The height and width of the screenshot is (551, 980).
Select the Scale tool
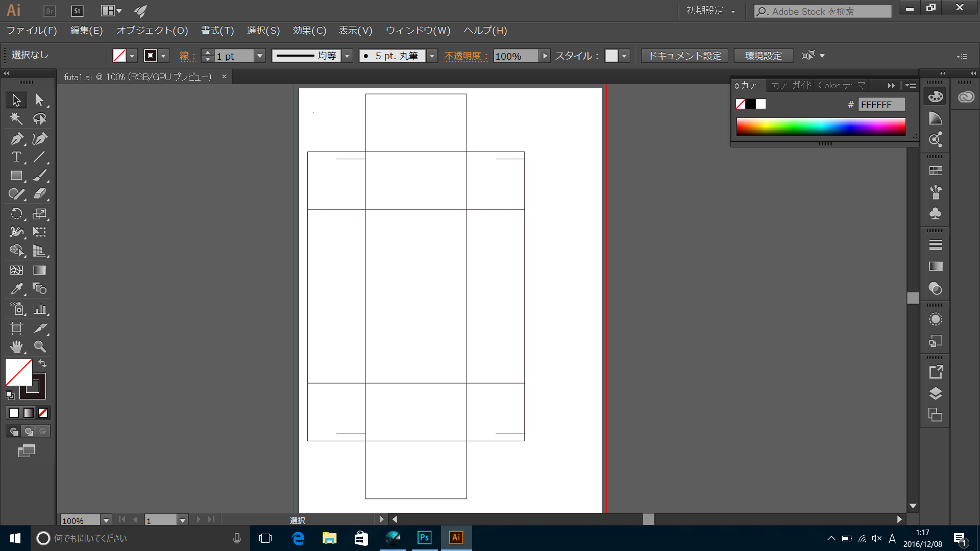point(40,214)
